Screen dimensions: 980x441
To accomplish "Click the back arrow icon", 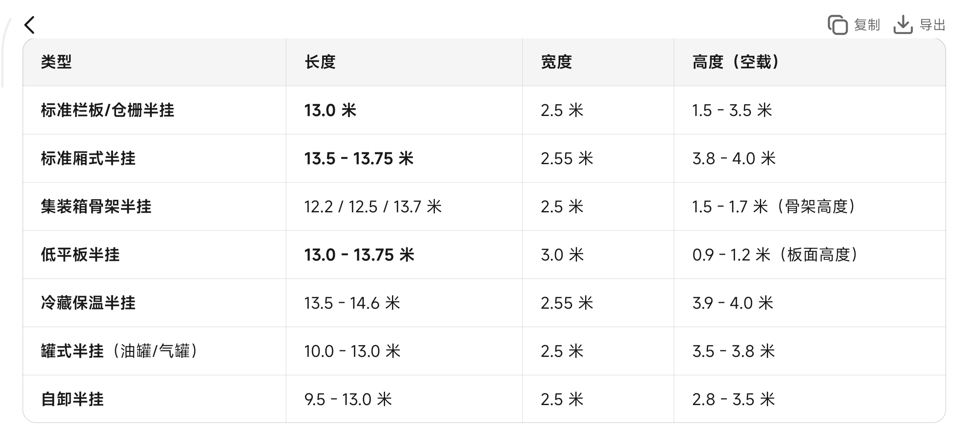I will tap(29, 25).
